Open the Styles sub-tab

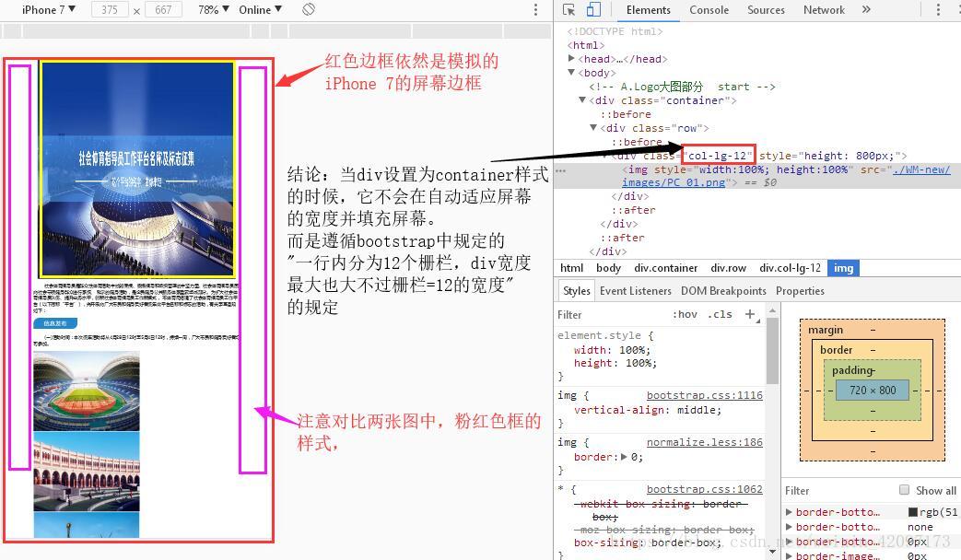coord(577,291)
